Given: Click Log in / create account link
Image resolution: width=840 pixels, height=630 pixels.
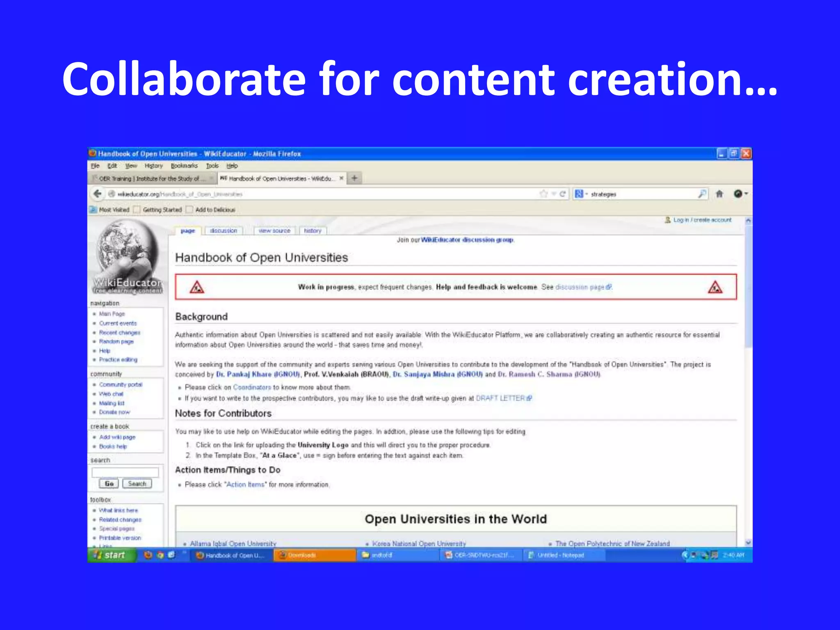Looking at the screenshot, I should pos(702,220).
